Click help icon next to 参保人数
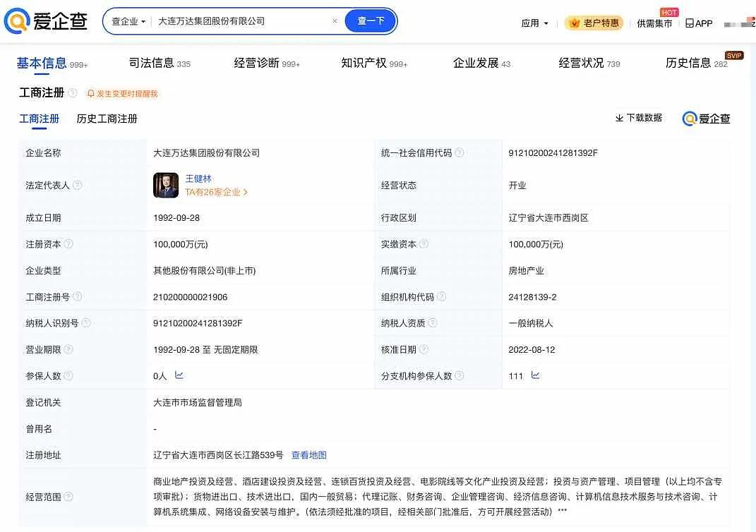Screen dimensions: 756x532 (x=68, y=375)
